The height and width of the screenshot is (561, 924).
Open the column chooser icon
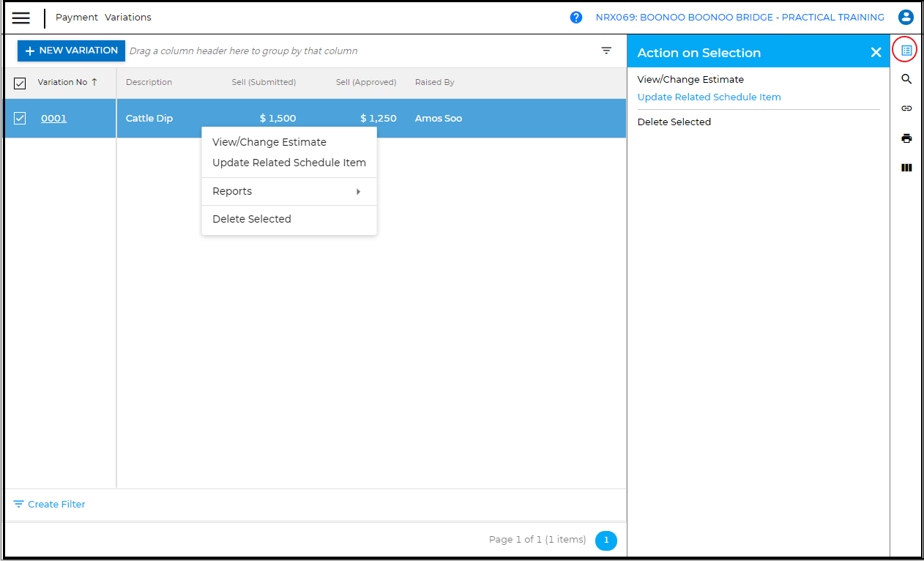(906, 168)
